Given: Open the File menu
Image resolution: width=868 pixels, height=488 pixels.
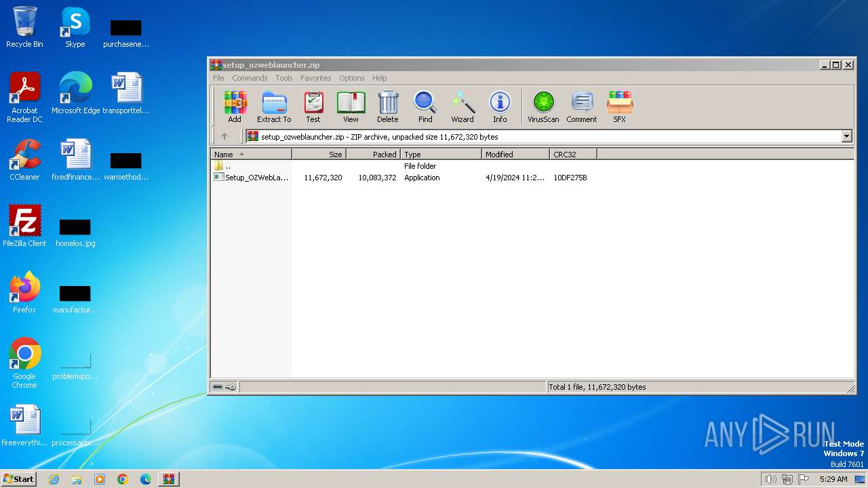Looking at the screenshot, I should [218, 78].
